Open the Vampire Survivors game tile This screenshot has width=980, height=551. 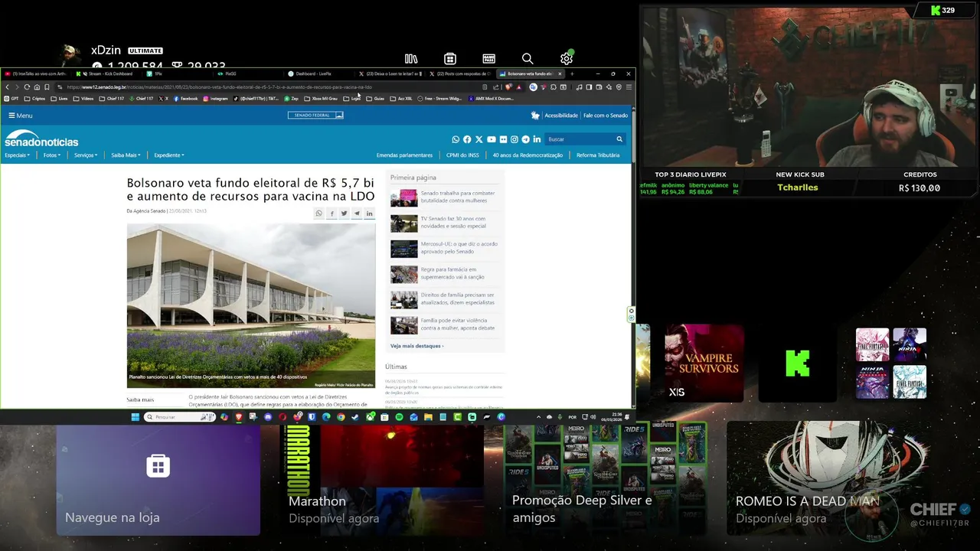pyautogui.click(x=704, y=364)
